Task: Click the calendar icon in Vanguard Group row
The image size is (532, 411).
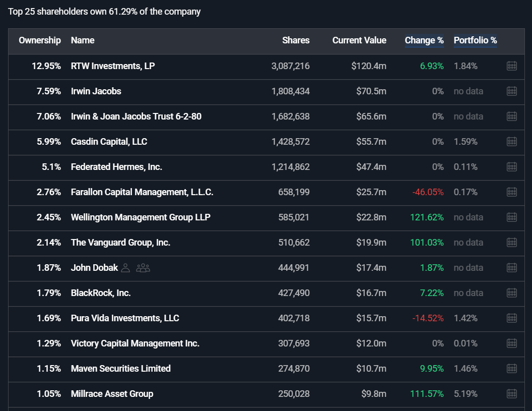Action: 512,243
